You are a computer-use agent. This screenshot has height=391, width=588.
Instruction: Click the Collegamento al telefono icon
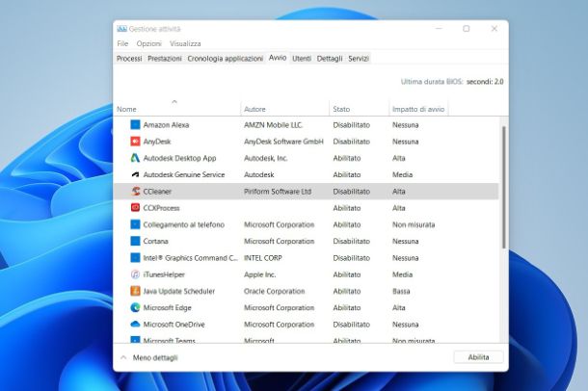click(x=135, y=224)
